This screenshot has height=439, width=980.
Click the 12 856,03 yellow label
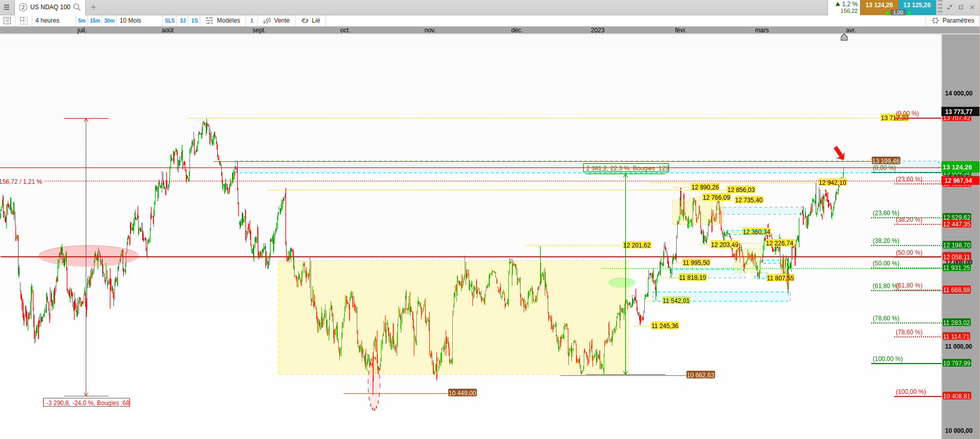pos(741,190)
